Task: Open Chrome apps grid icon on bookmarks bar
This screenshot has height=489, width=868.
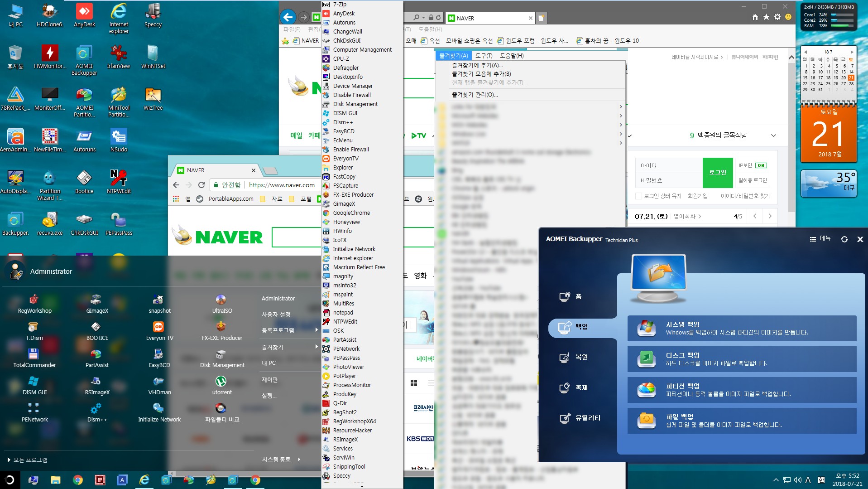Action: click(x=176, y=199)
